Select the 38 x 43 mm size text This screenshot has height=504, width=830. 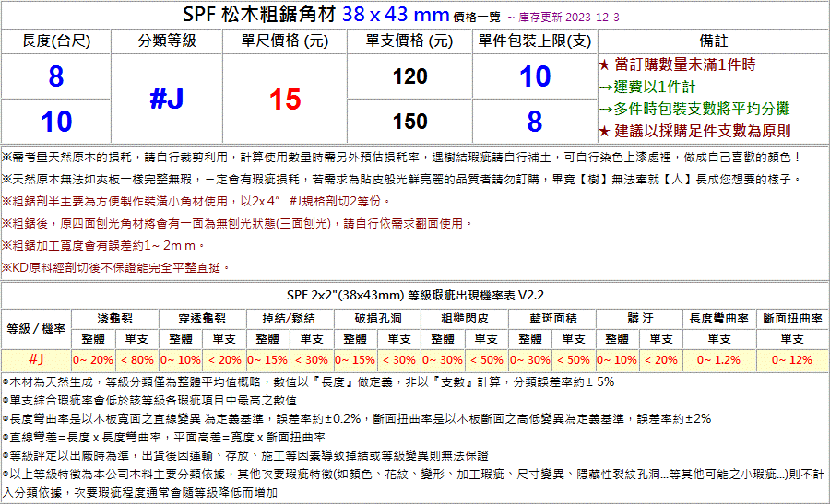(x=396, y=14)
